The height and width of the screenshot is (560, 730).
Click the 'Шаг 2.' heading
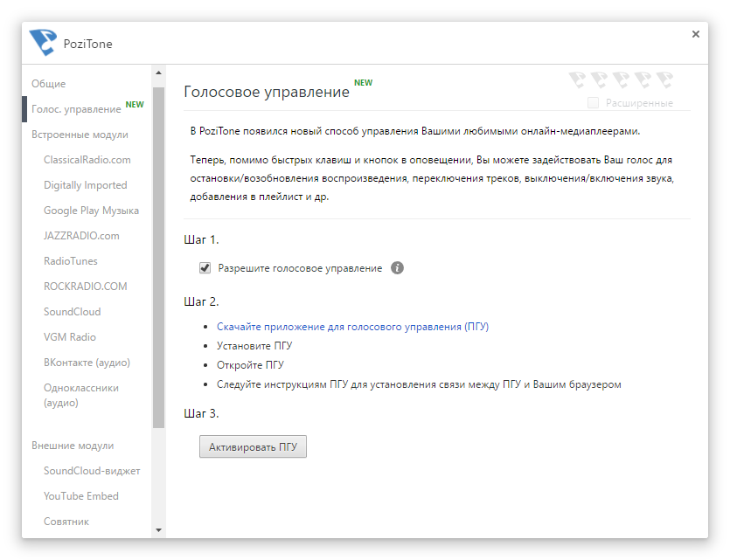click(201, 301)
